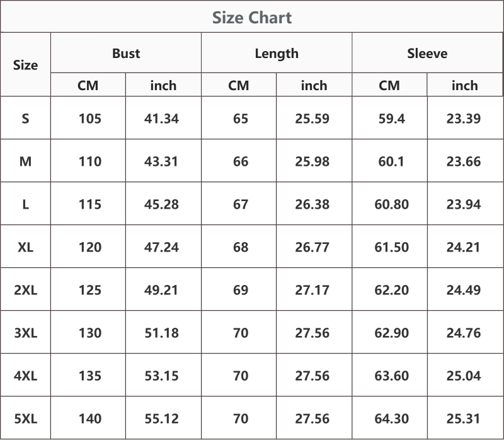Select the S size row label
Image resolution: width=504 pixels, height=440 pixels.
[25, 119]
